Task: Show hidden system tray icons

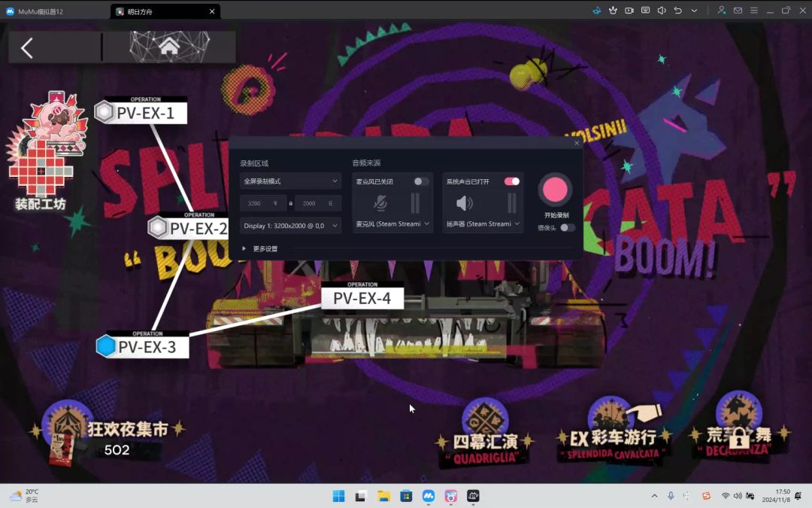Action: point(655,496)
